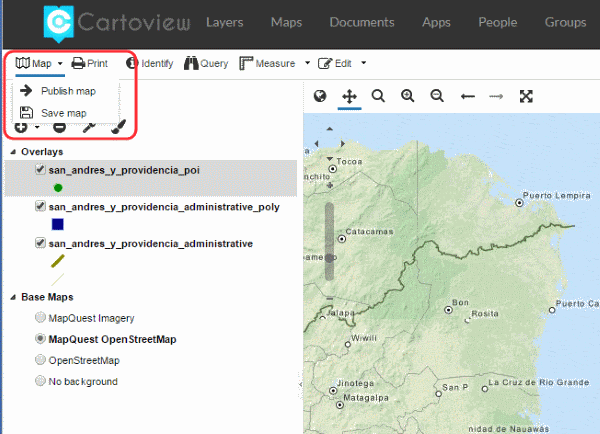Select the pan map tool

(349, 96)
